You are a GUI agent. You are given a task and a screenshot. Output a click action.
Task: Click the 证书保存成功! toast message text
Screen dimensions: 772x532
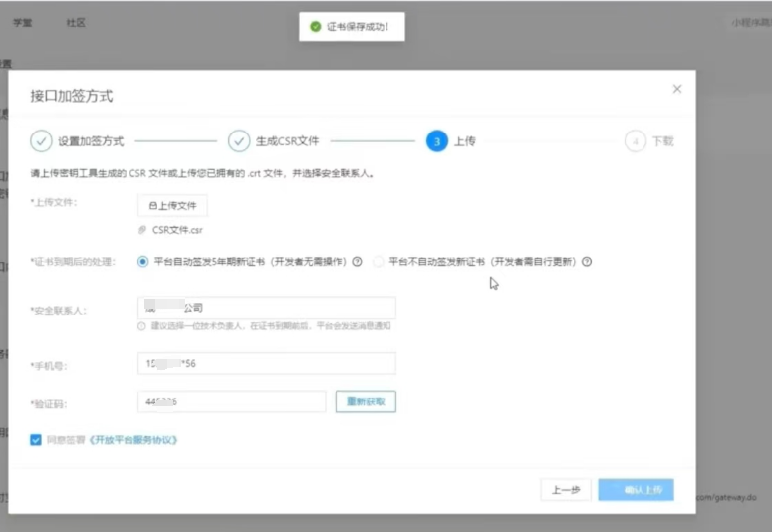(x=358, y=27)
